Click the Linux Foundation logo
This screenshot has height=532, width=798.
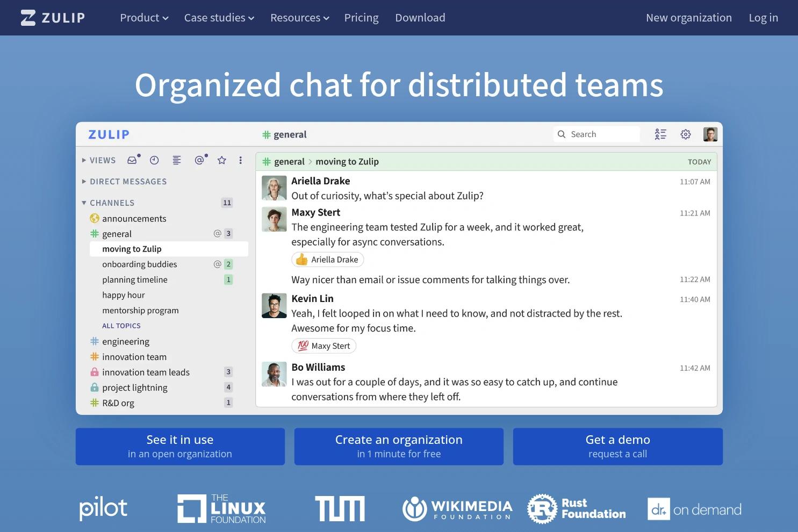(222, 508)
